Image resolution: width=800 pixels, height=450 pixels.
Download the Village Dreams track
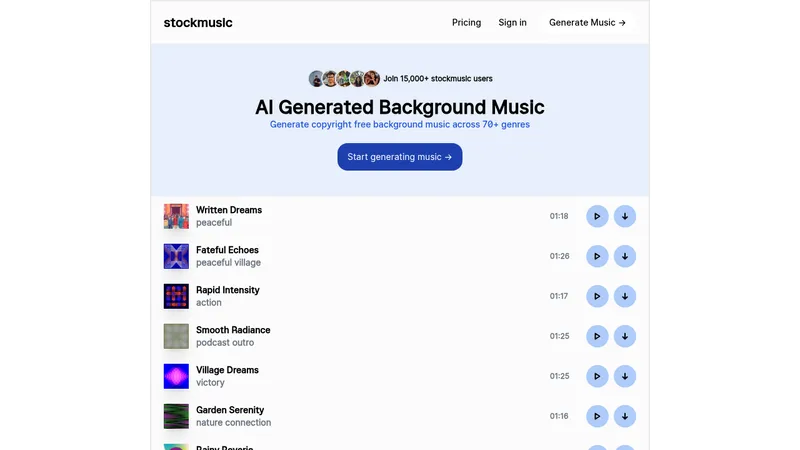click(x=624, y=377)
